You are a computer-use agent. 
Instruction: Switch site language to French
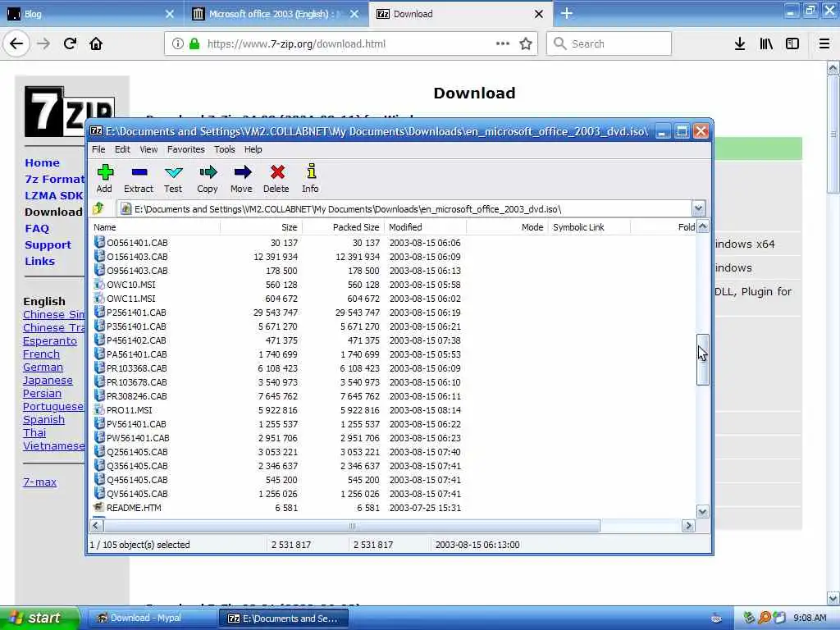pyautogui.click(x=41, y=354)
